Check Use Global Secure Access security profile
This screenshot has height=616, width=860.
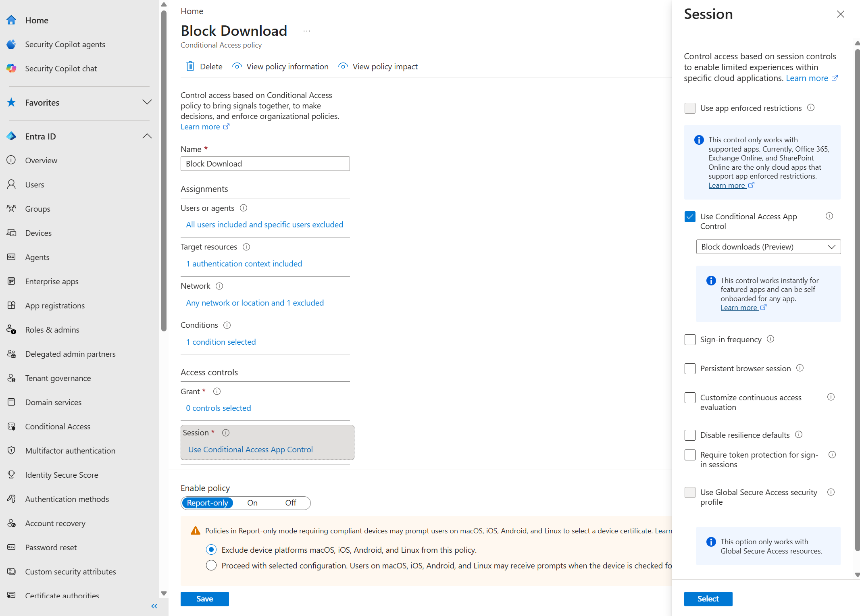[690, 492]
